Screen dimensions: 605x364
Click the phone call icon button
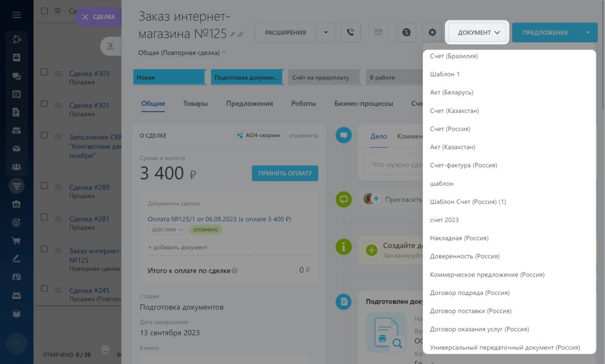[x=350, y=33]
